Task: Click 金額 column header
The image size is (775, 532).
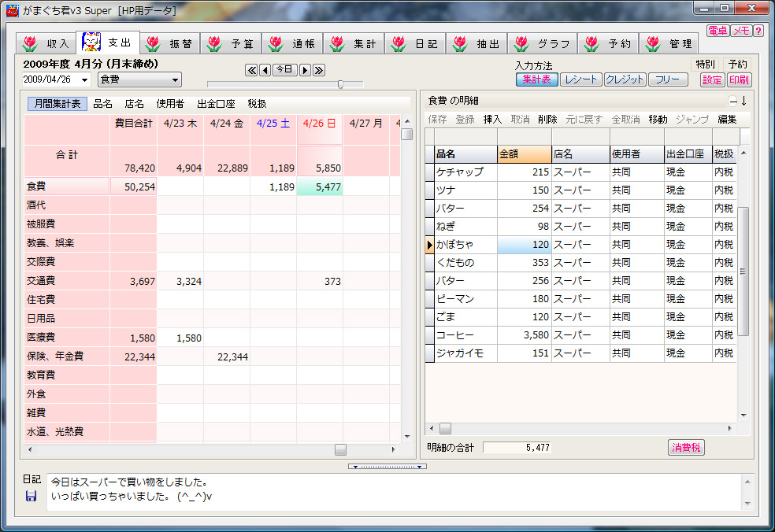Action: (x=524, y=154)
